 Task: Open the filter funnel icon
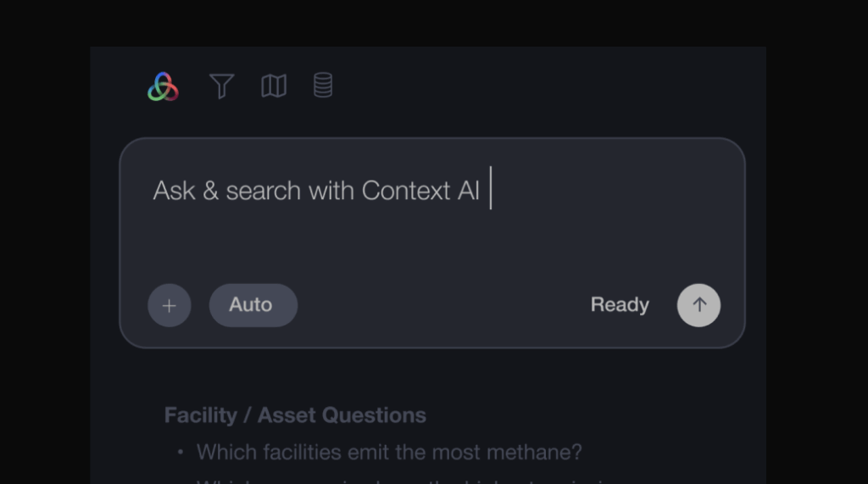(221, 86)
